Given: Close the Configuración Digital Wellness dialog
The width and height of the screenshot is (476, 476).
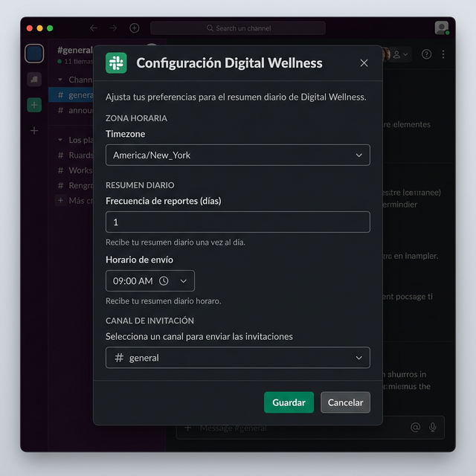Looking at the screenshot, I should click(x=364, y=63).
